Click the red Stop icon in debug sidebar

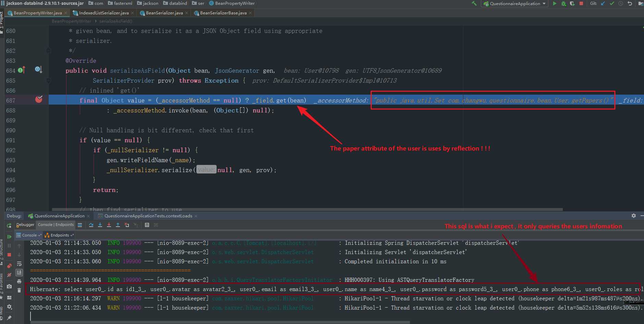(9, 255)
